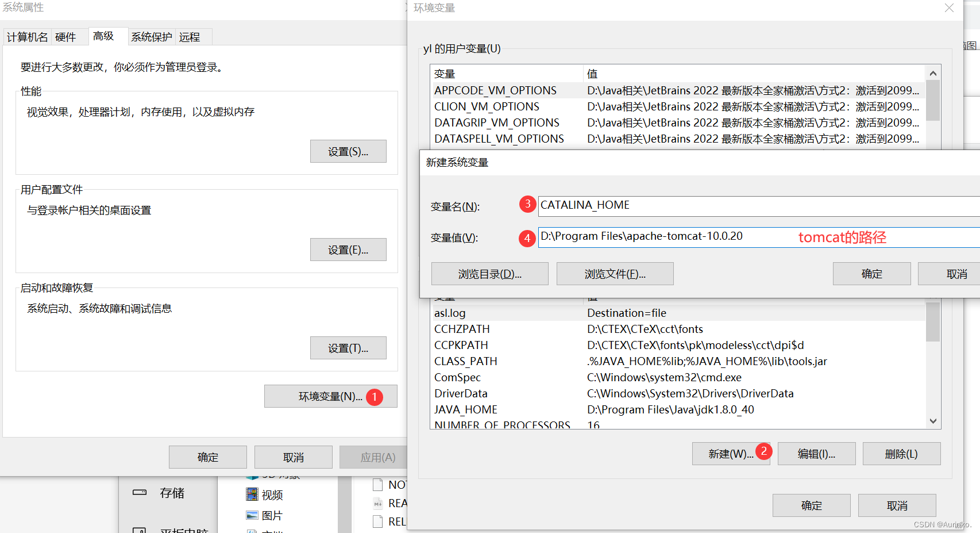This screenshot has width=980, height=533.
Task: Close the 环境变量 window
Action: pyautogui.click(x=949, y=8)
